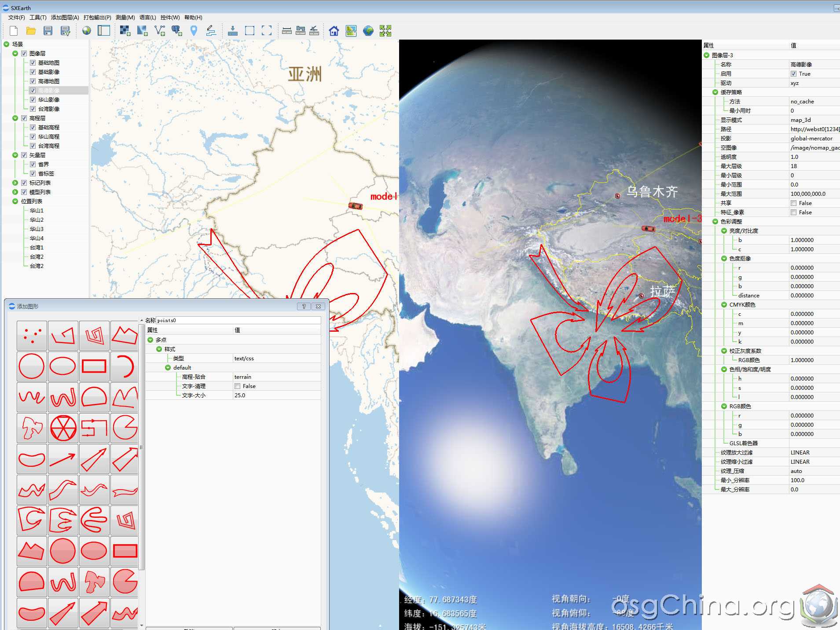This screenshot has width=840, height=630.
Task: Click the new blank scene icon
Action: point(14,30)
